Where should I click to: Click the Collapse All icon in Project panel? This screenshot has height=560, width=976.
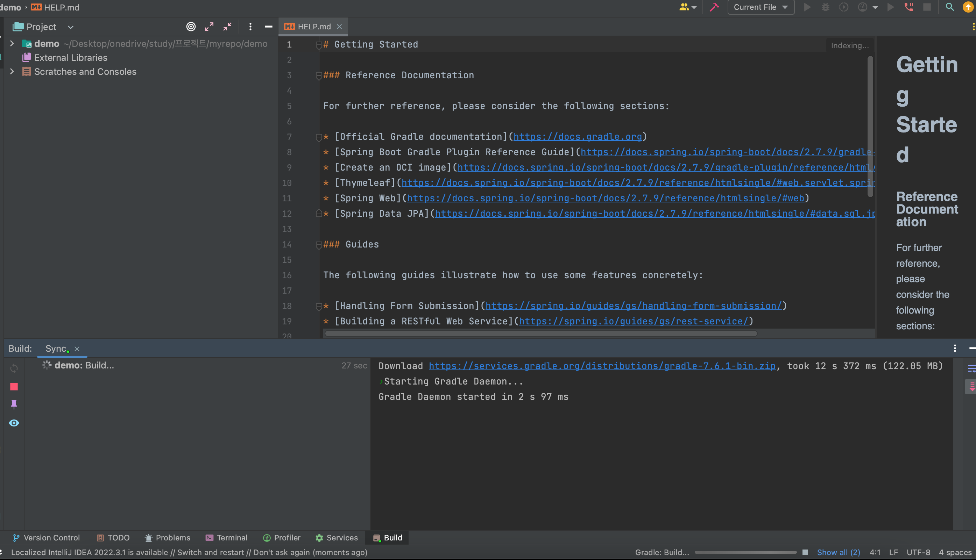[x=227, y=27]
